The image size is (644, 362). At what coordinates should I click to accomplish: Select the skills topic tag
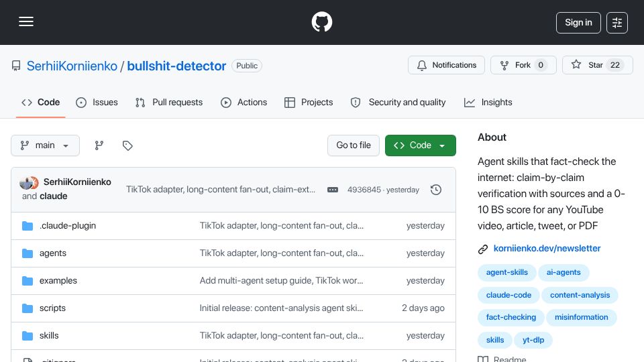click(495, 340)
